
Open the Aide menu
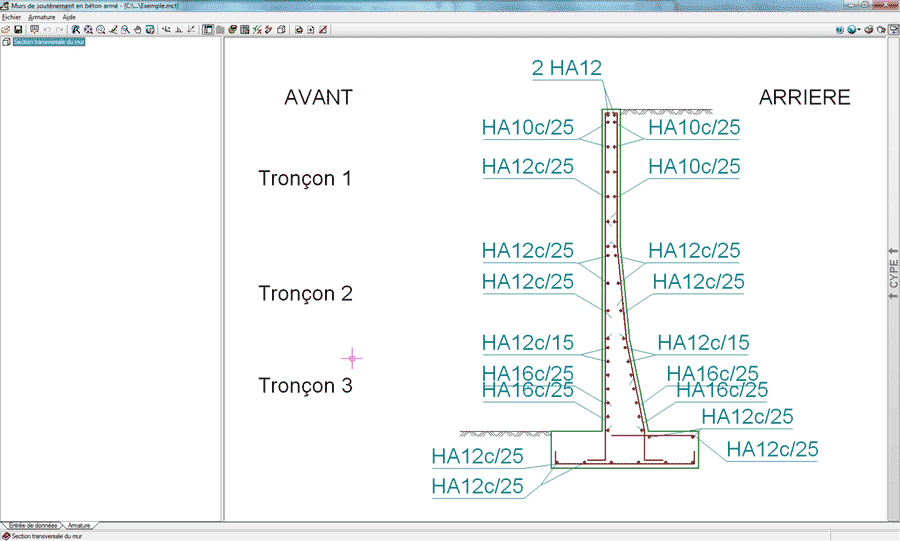point(69,17)
